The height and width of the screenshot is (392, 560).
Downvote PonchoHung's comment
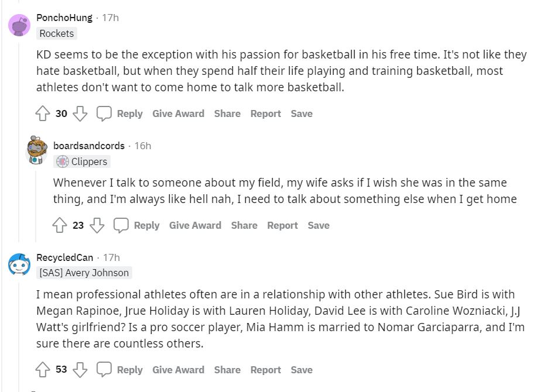[80, 114]
